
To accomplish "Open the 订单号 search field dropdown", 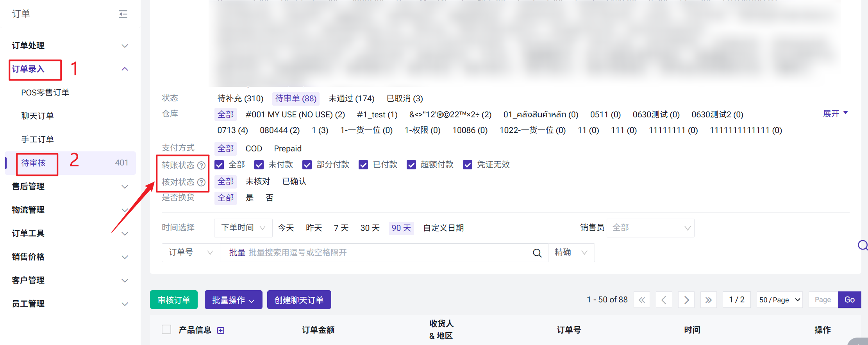I will pyautogui.click(x=191, y=253).
